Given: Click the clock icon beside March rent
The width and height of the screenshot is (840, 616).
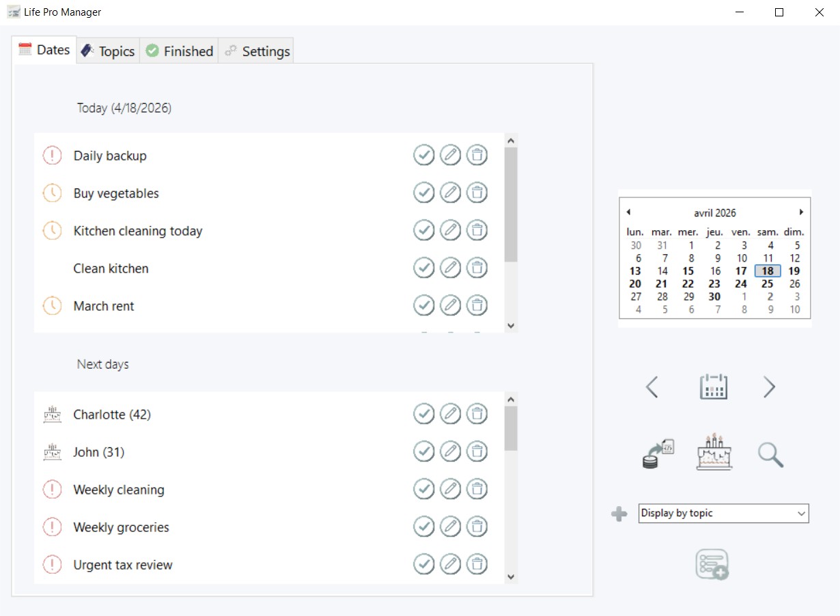Looking at the screenshot, I should [x=53, y=305].
